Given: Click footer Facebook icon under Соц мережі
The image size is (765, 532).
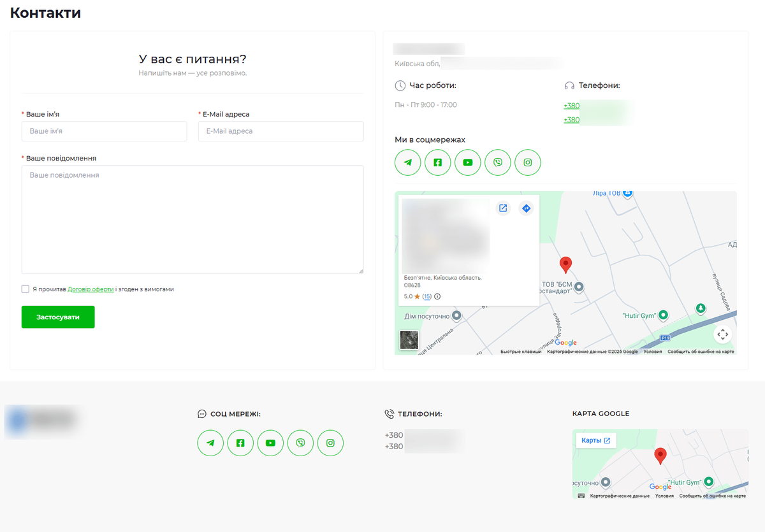Looking at the screenshot, I should pos(240,443).
